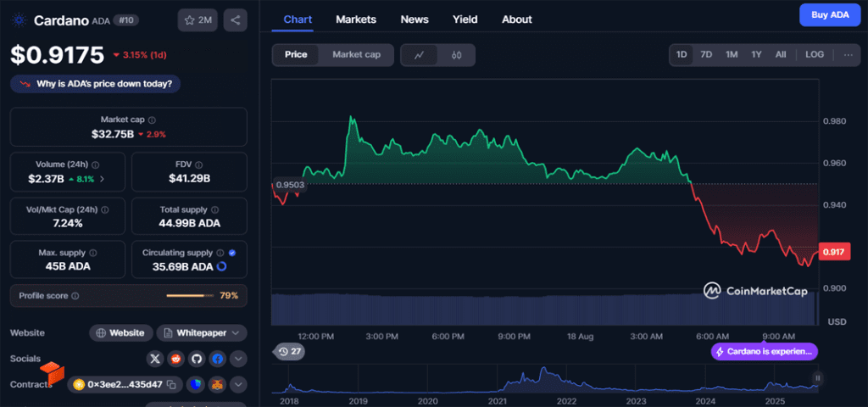The height and width of the screenshot is (407, 868).
Task: Click the Vol/Mkt Cap (24h) info icon
Action: (x=104, y=210)
